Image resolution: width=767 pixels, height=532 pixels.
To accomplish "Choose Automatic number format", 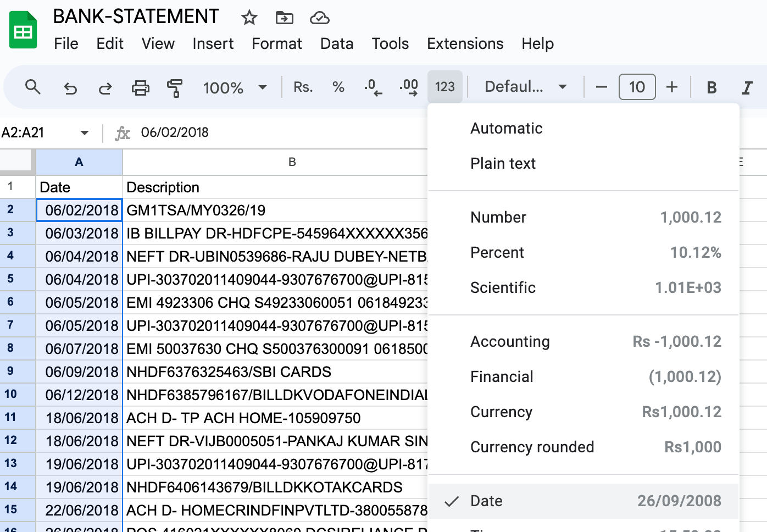I will pyautogui.click(x=583, y=129).
